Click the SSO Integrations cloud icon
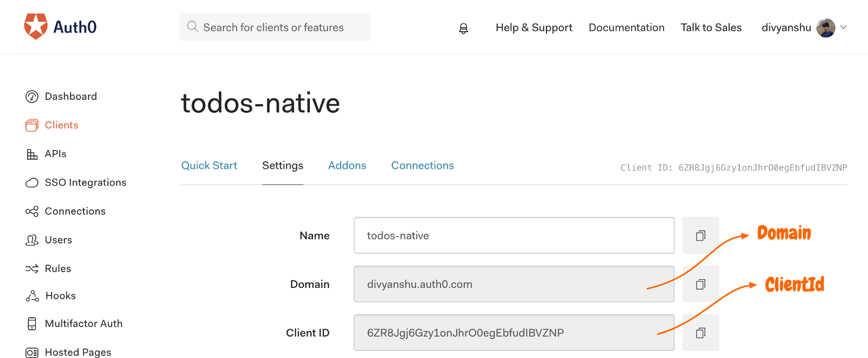Viewport: 868px width, 358px height. click(32, 183)
